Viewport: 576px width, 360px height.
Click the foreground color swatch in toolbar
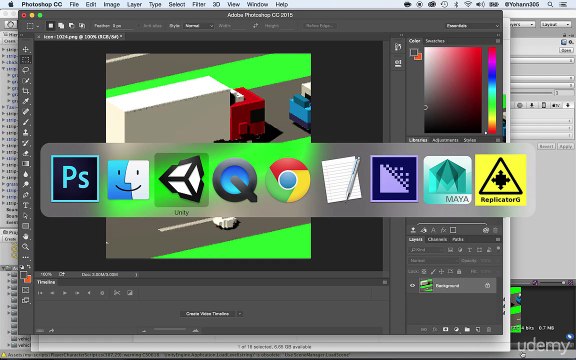pos(23,275)
